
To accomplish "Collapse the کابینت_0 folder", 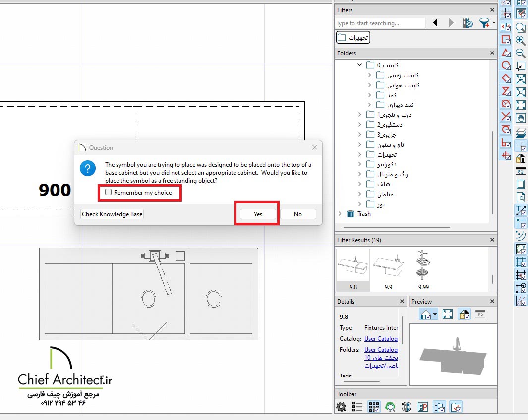I will click(360, 65).
